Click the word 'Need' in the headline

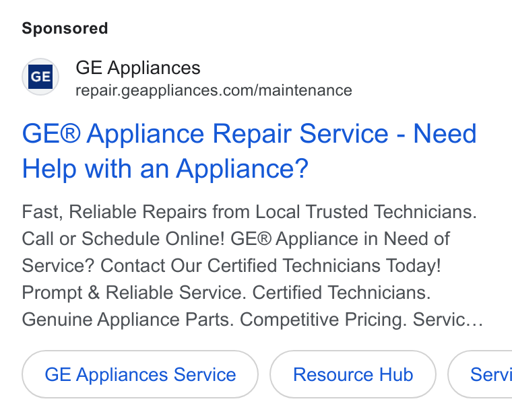[x=445, y=133]
